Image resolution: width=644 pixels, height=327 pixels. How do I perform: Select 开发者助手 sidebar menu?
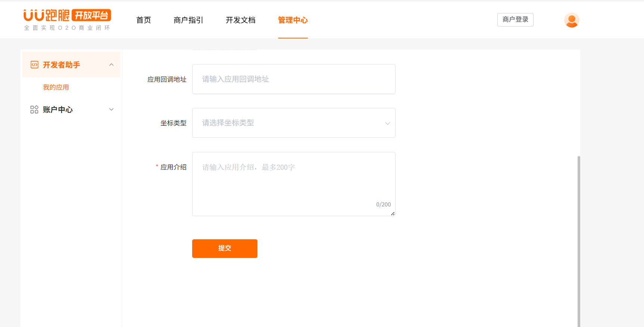pos(71,65)
